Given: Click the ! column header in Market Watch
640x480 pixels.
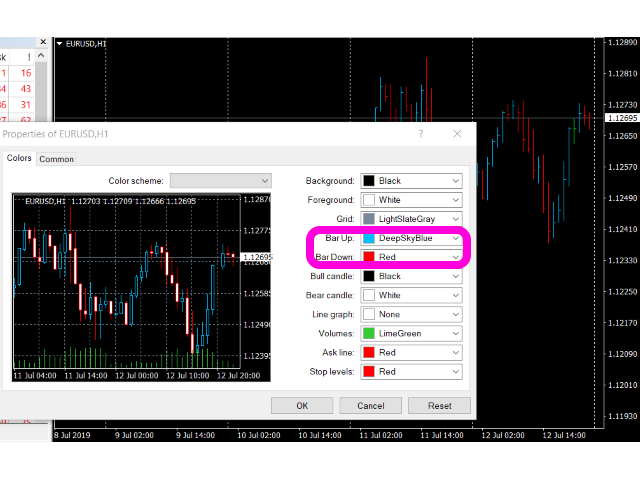Looking at the screenshot, I should [29, 57].
